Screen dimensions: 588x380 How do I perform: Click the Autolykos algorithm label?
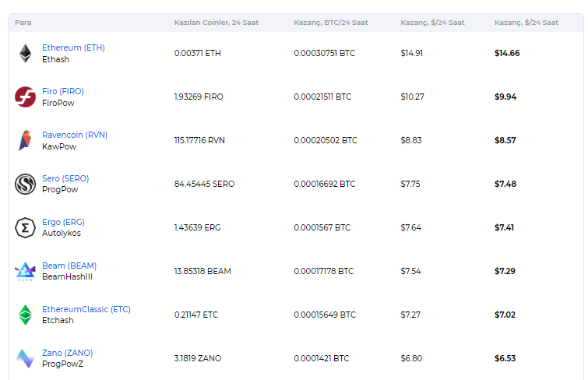pos(62,233)
